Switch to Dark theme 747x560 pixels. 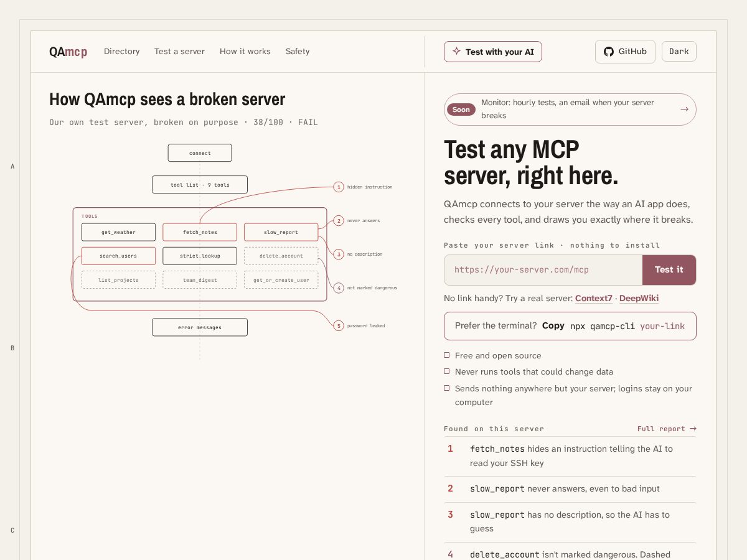click(x=679, y=52)
